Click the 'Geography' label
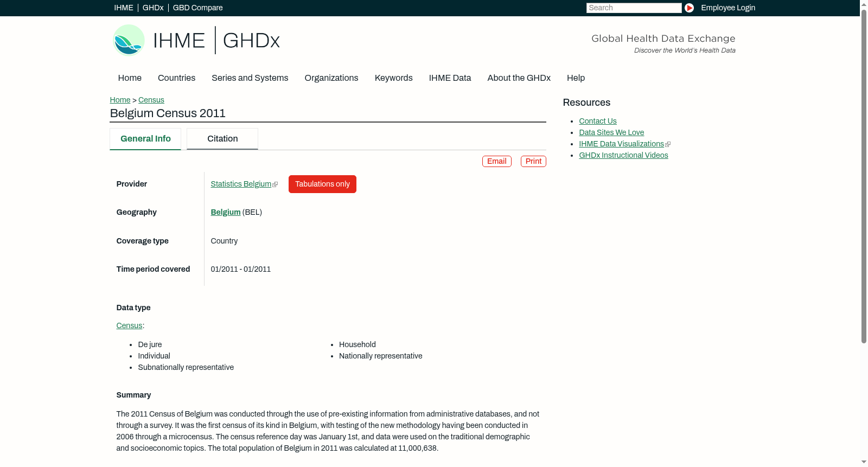868x467 pixels. pos(137,212)
